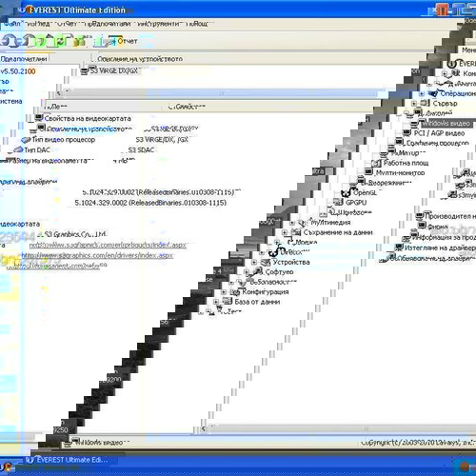476x476 pixels.
Task: Expand the Операционна система tree node
Action: click(422, 93)
